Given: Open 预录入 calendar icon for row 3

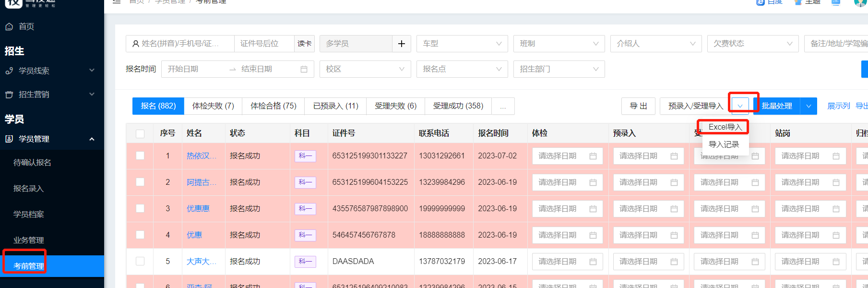Looking at the screenshot, I should tap(674, 209).
